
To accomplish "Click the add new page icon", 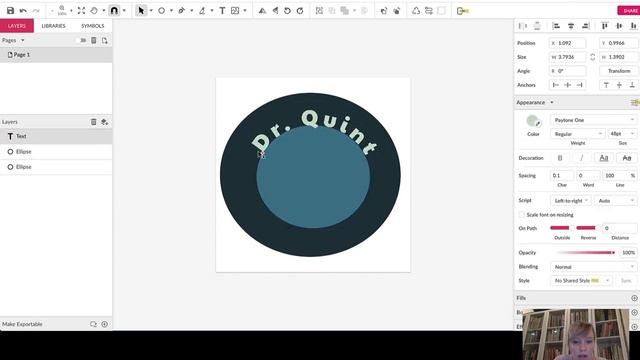I will [105, 40].
